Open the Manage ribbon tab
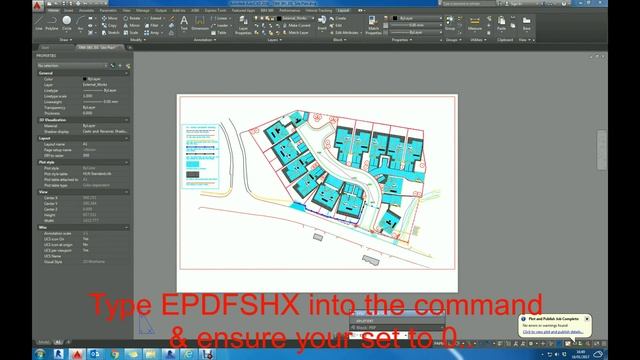640x360 pixels. (x=143, y=11)
